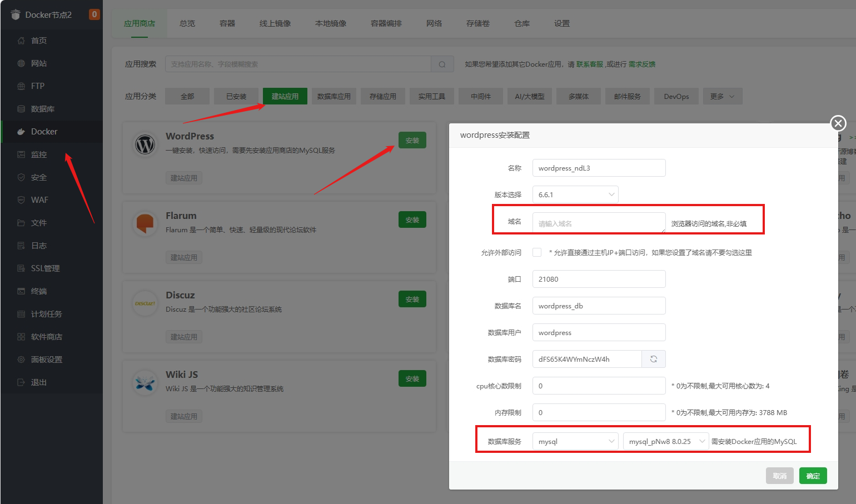Filter by 数据库应用 category
The image size is (856, 504).
334,96
